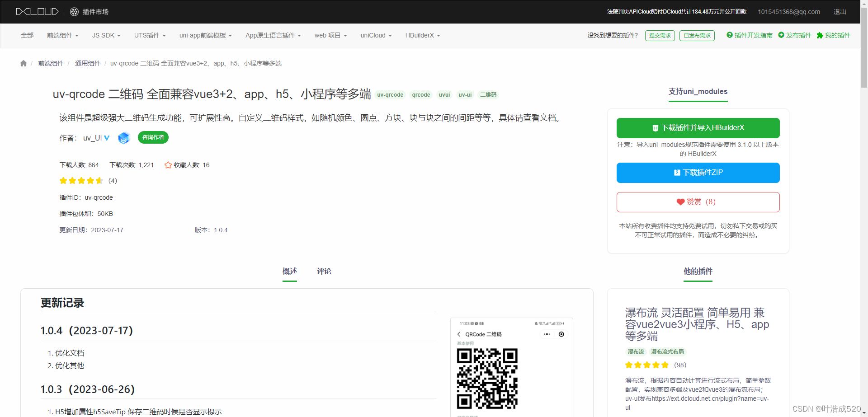
Task: Tap the mini-program menu dots in preview
Action: coord(547,334)
